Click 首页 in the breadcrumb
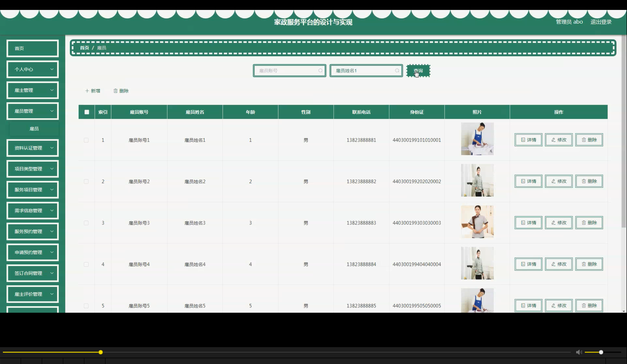The height and width of the screenshot is (364, 627). (x=84, y=48)
